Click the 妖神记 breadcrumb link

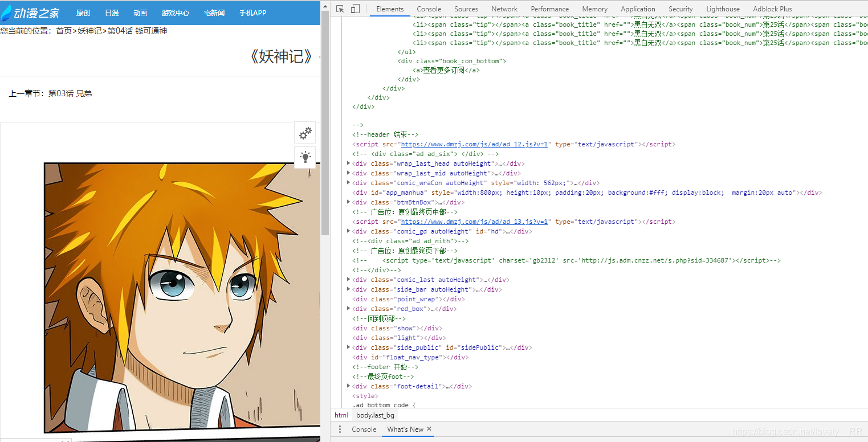[x=90, y=31]
